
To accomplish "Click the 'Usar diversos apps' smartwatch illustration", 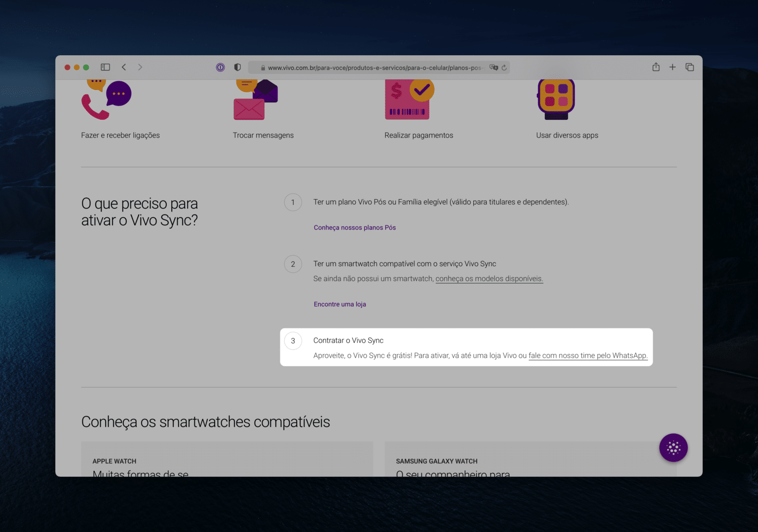I will (x=556, y=100).
